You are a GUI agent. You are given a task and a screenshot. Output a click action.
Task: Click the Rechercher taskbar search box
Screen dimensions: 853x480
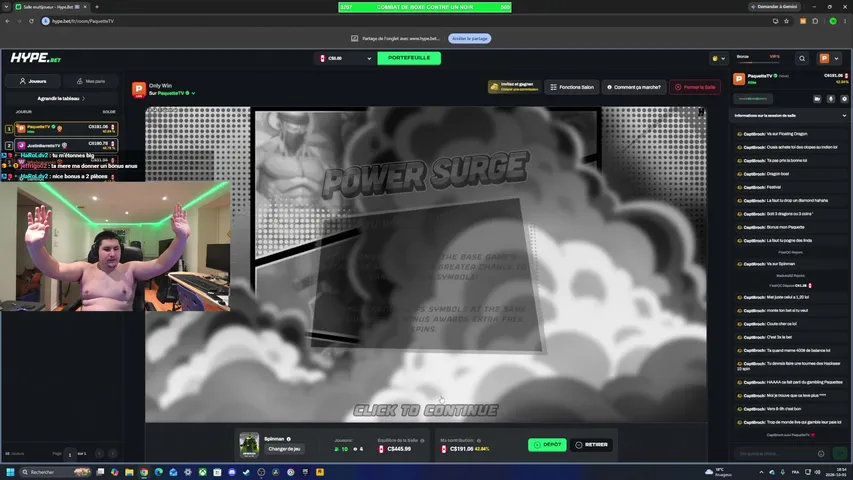click(55, 472)
